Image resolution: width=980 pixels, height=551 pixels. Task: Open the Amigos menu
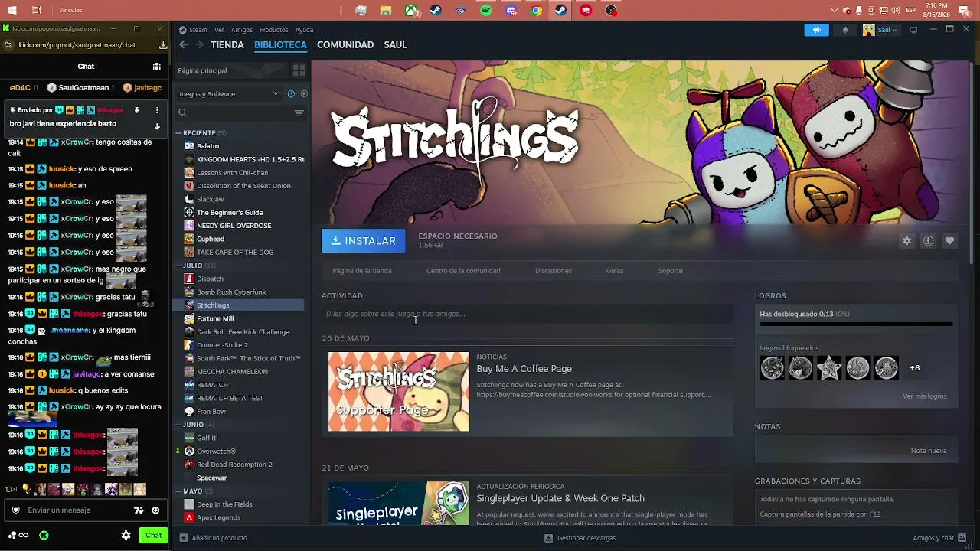(x=242, y=30)
